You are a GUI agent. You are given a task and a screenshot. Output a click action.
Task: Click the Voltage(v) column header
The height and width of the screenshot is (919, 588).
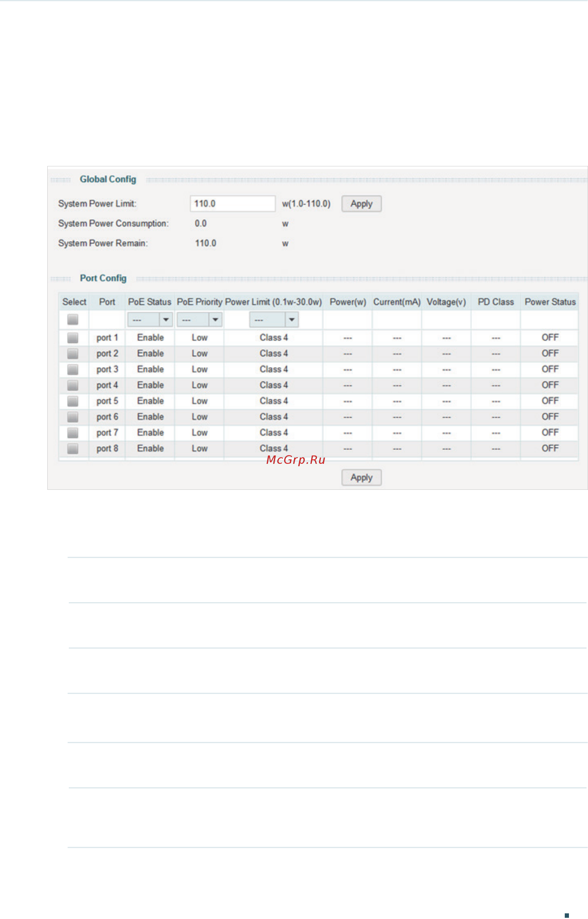pyautogui.click(x=446, y=302)
